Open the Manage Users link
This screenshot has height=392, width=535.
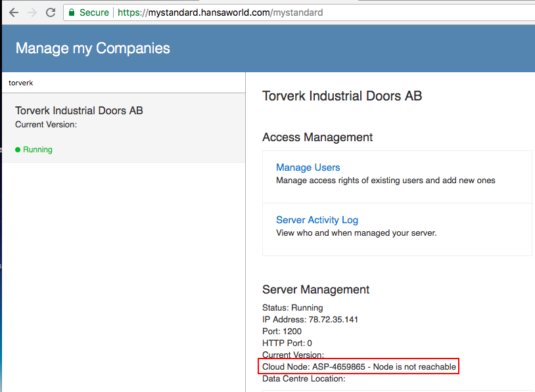pyautogui.click(x=308, y=167)
